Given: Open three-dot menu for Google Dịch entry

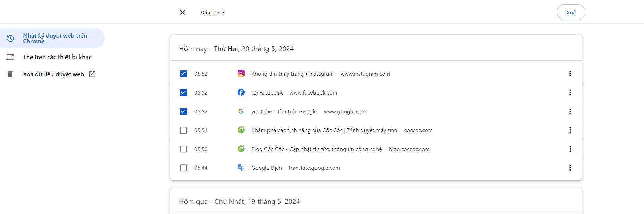Looking at the screenshot, I should (570, 168).
